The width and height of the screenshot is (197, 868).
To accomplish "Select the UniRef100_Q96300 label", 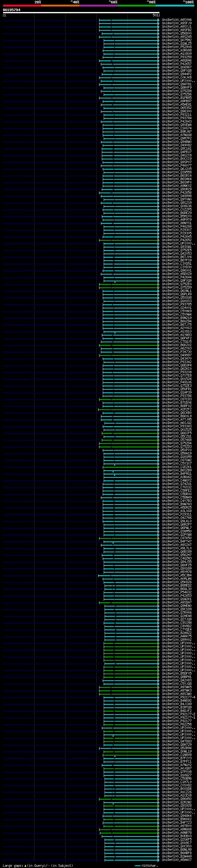I will (x=176, y=111).
